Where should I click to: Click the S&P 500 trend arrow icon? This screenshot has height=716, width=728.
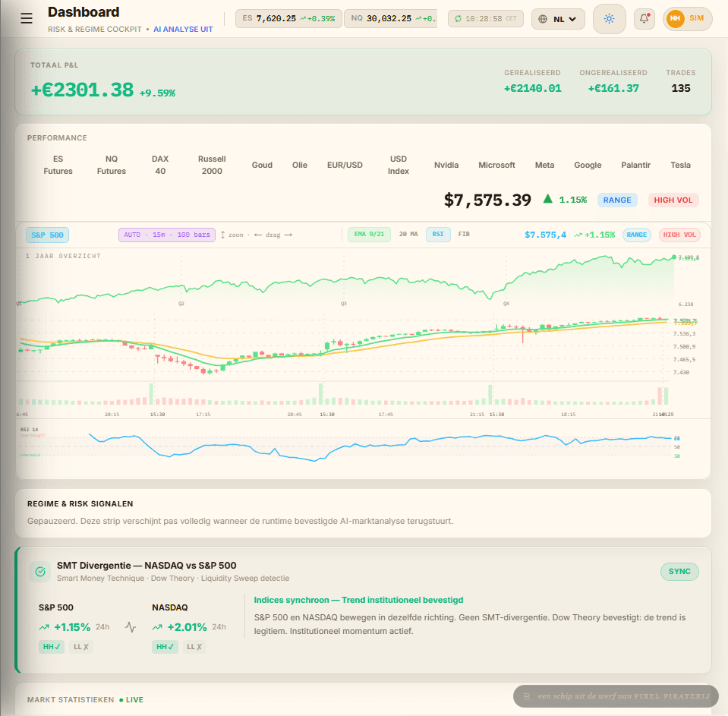click(x=44, y=627)
